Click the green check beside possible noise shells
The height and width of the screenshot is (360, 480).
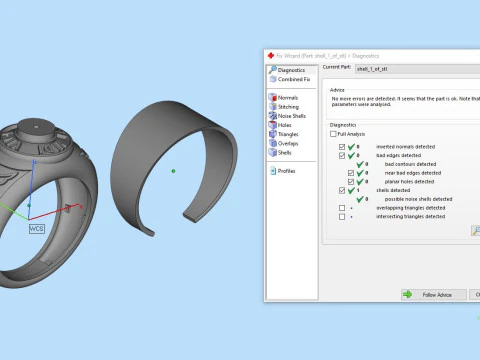(360, 199)
